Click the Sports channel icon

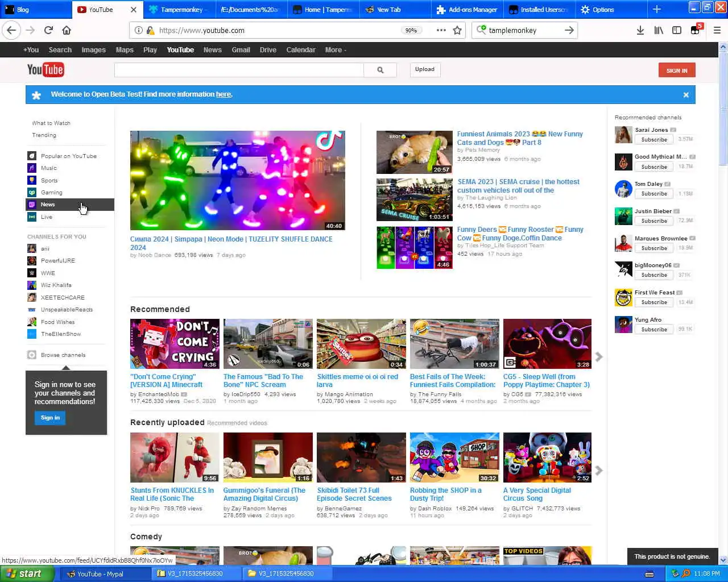[32, 180]
